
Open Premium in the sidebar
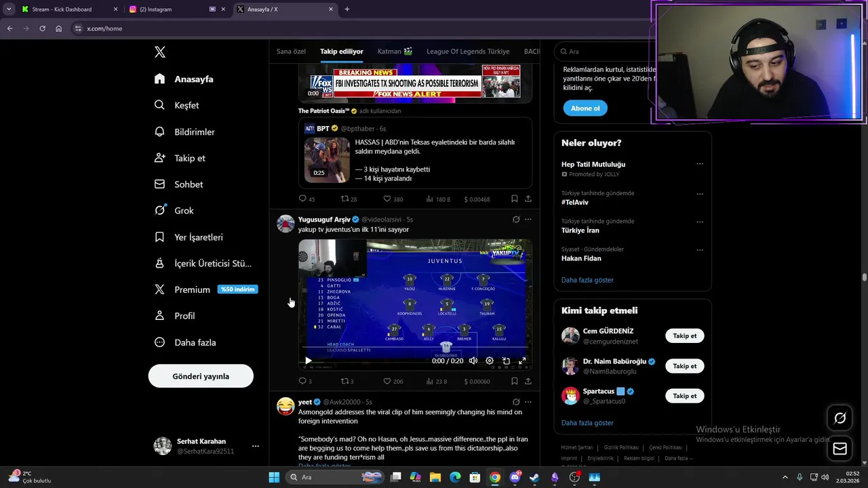point(205,289)
